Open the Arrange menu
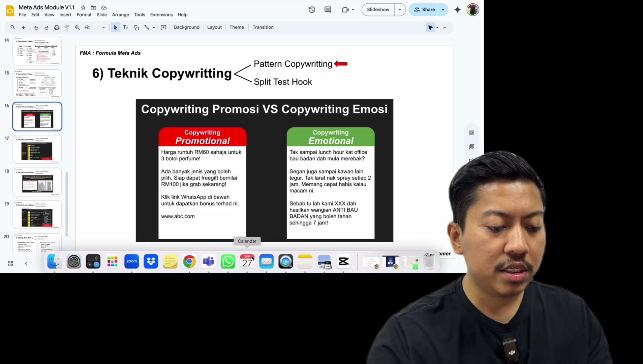The width and height of the screenshot is (643, 364). tap(120, 14)
